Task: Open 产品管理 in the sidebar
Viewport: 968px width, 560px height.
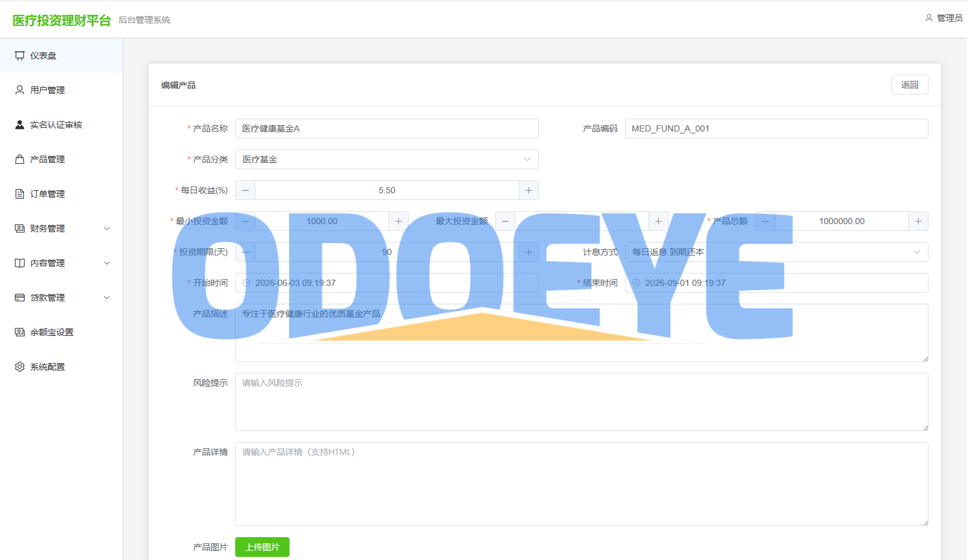Action: click(x=61, y=159)
